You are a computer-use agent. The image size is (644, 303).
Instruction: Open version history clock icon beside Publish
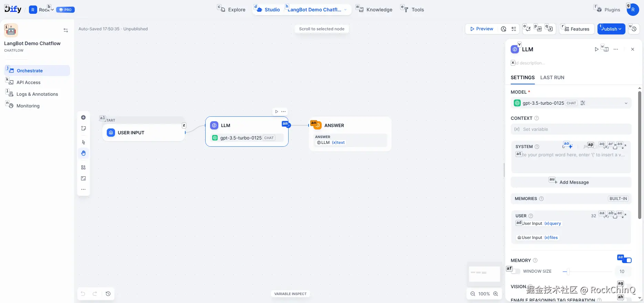pos(634,29)
